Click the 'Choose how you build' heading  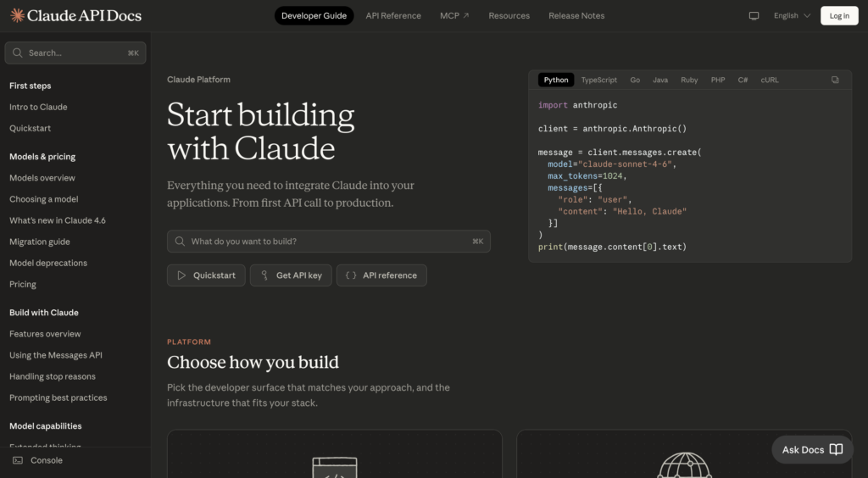pyautogui.click(x=253, y=363)
